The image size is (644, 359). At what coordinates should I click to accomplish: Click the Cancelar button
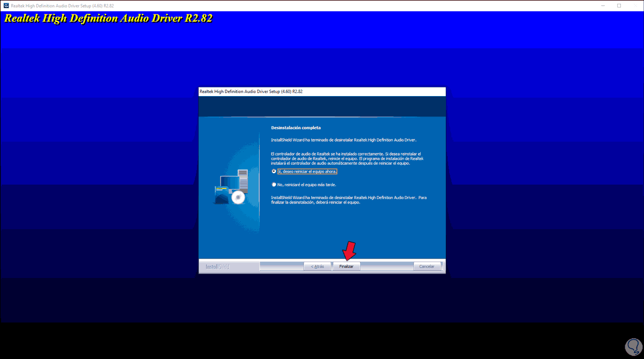click(427, 266)
